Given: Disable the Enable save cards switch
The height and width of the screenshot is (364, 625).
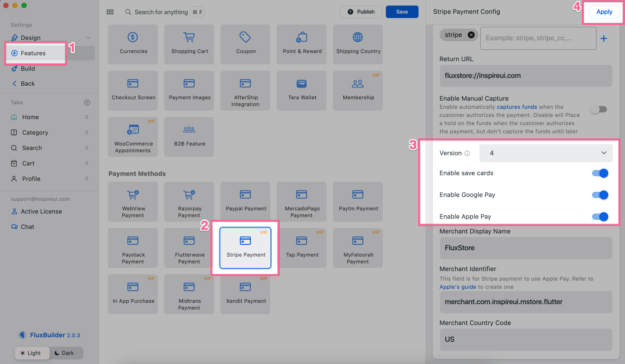Looking at the screenshot, I should [600, 173].
